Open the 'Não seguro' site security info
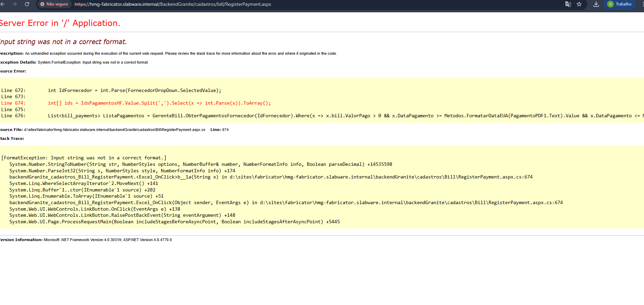 point(54,4)
